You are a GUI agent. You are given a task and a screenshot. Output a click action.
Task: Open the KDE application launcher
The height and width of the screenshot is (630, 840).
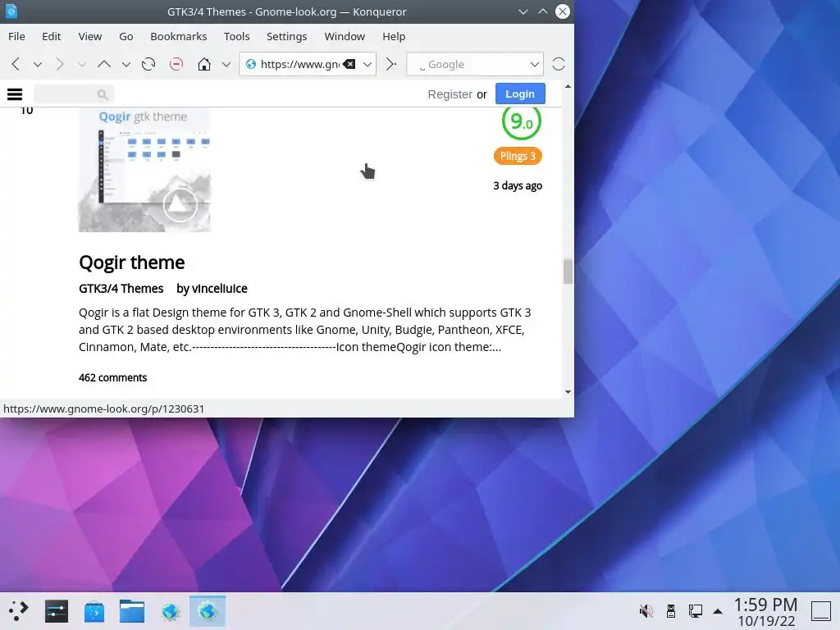click(x=19, y=610)
